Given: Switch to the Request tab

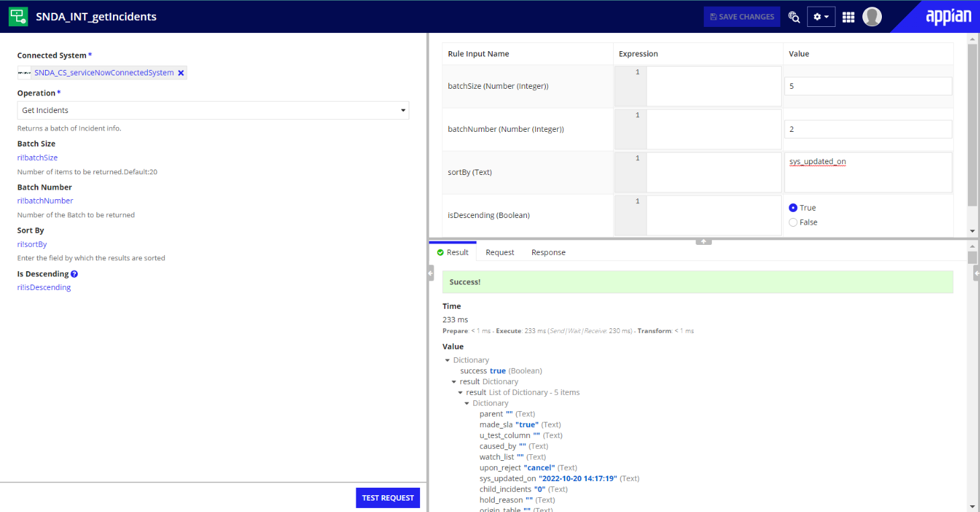Looking at the screenshot, I should (x=500, y=252).
